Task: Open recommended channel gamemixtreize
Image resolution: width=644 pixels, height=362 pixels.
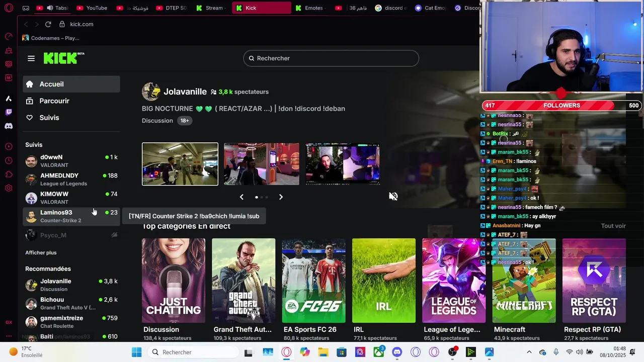Action: (x=71, y=322)
